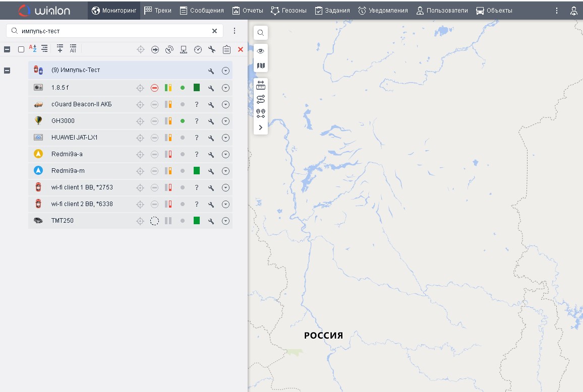Toggle the minus box beside Импульс-Тест group

click(7, 71)
